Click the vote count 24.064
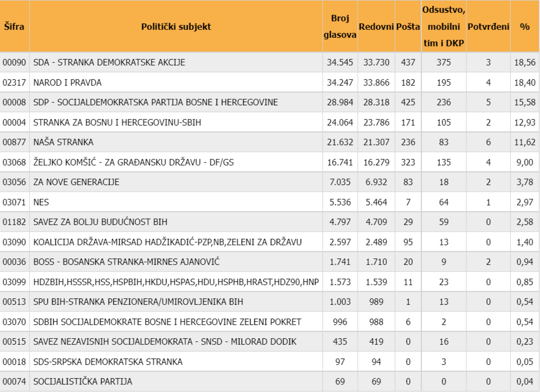This screenshot has width=540, height=392. pos(340,123)
